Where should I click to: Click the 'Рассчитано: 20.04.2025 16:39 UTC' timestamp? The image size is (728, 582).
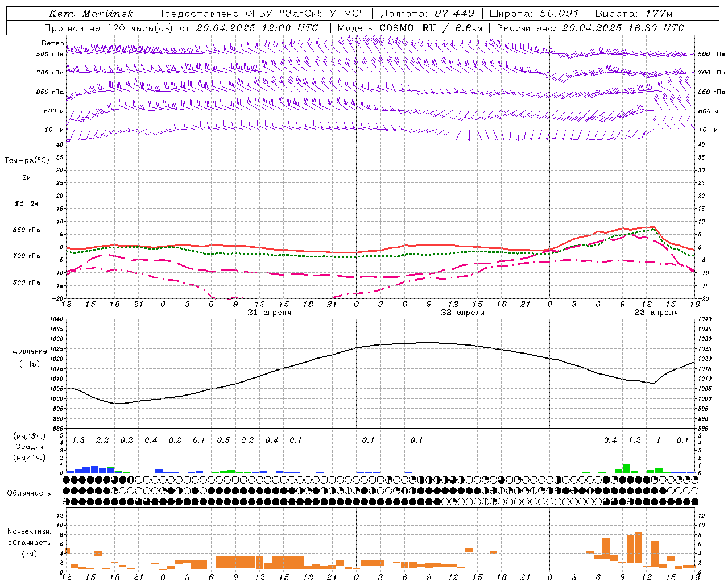[590, 28]
